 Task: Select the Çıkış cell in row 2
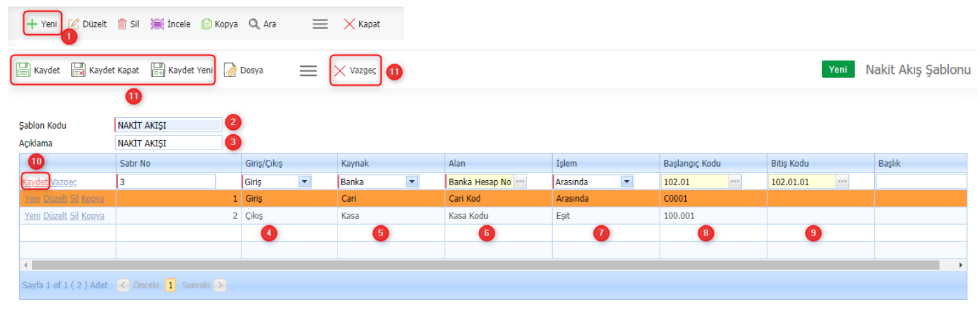289,216
